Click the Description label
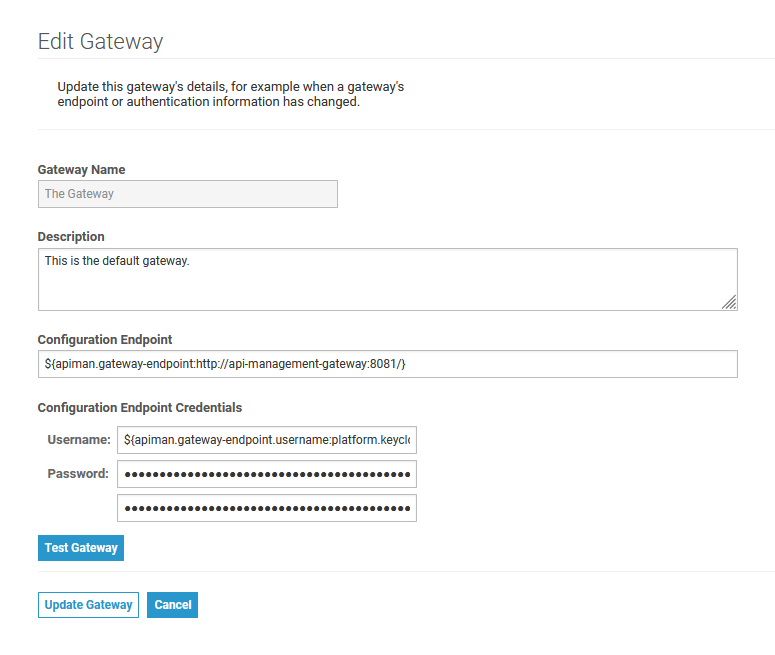The width and height of the screenshot is (775, 655). click(x=71, y=237)
